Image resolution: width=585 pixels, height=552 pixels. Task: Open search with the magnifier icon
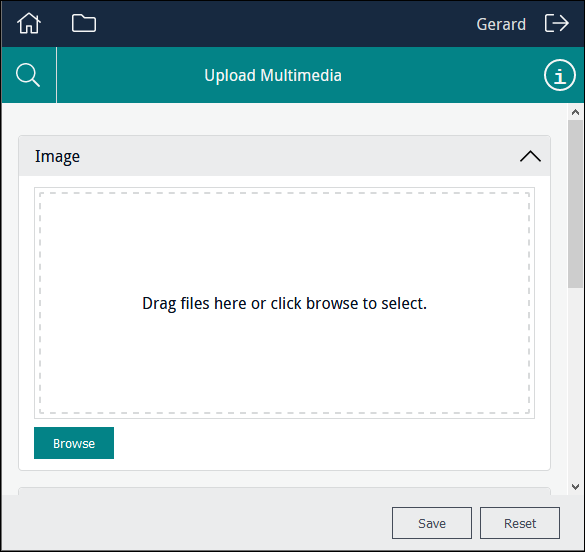coord(28,75)
